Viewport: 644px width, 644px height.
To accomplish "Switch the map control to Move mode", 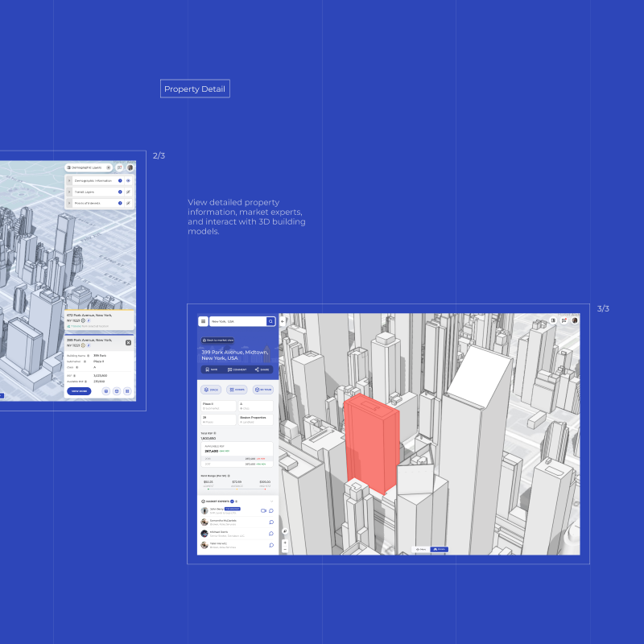I will [421, 549].
